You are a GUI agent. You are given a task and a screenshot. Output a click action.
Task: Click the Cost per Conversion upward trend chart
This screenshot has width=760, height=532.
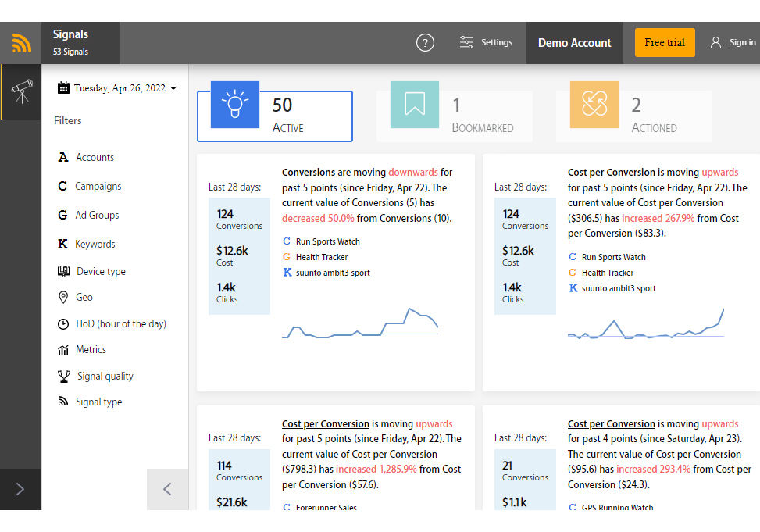click(x=646, y=323)
